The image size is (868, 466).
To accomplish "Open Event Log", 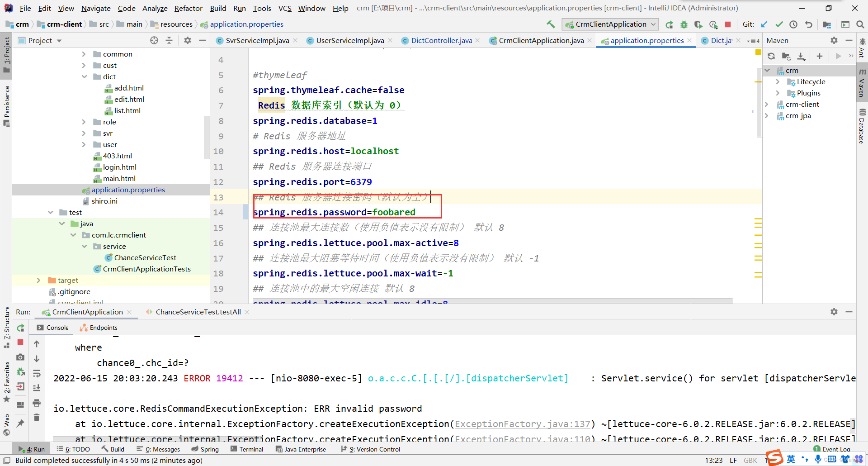I will pyautogui.click(x=832, y=449).
